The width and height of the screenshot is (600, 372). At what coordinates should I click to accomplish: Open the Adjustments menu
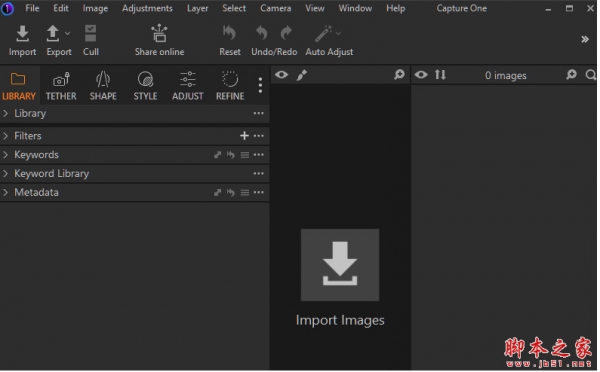pos(147,8)
